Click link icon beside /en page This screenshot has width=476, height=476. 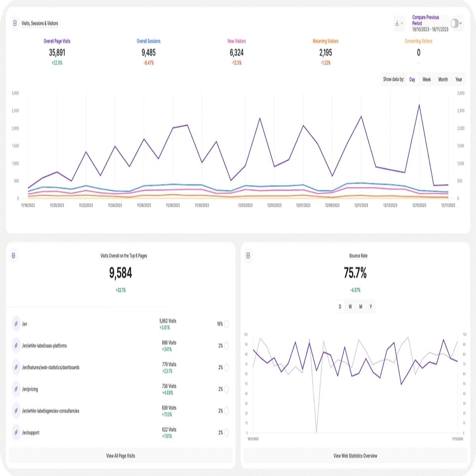tap(16, 324)
